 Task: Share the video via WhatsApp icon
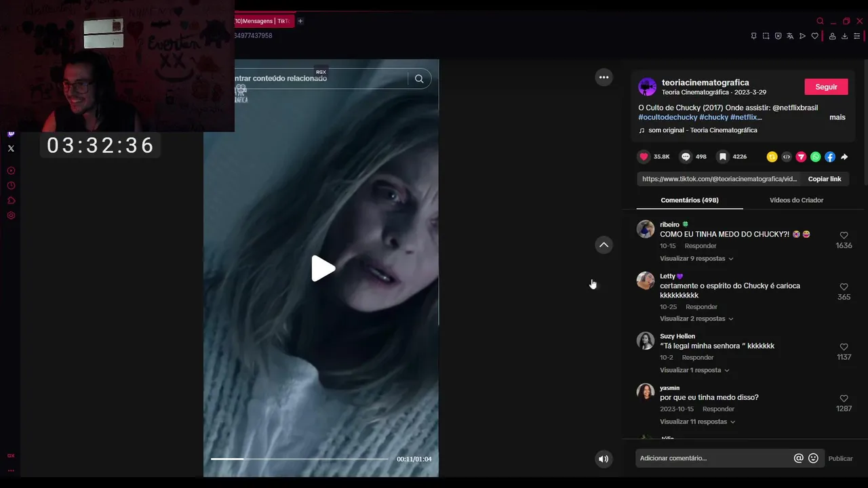point(815,157)
